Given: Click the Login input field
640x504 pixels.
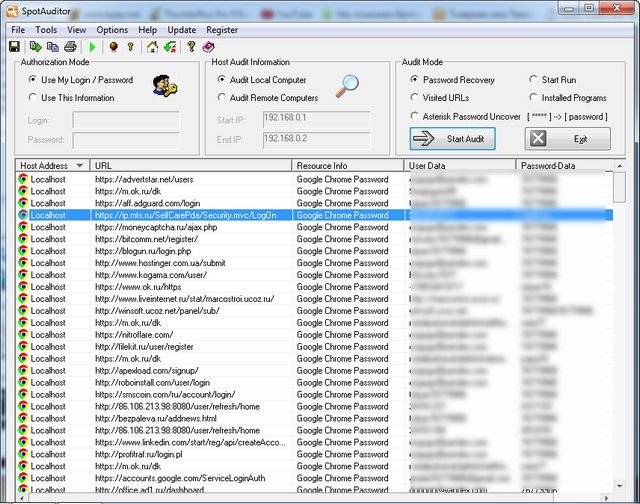Looking at the screenshot, I should (x=126, y=120).
